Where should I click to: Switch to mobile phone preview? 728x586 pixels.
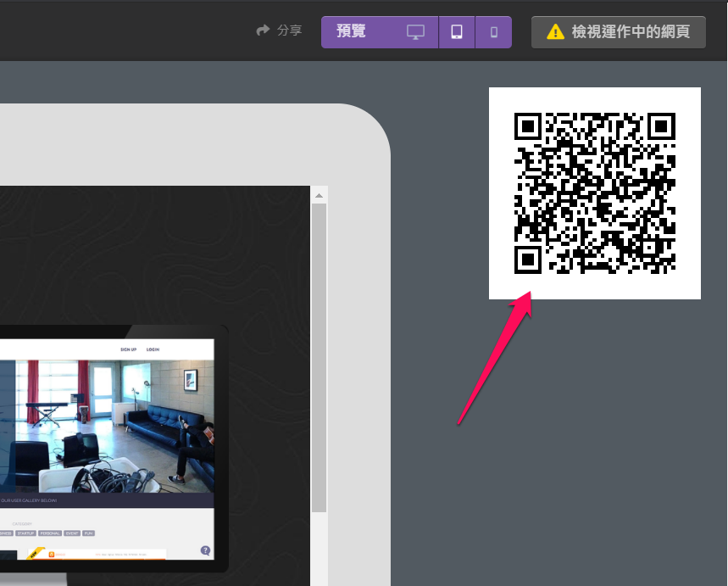click(x=493, y=32)
